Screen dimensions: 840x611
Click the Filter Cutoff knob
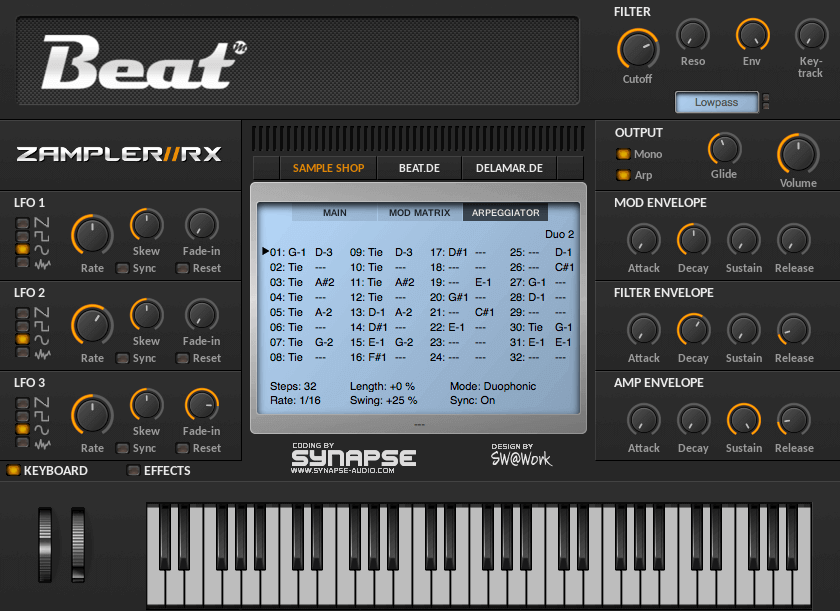(x=638, y=49)
